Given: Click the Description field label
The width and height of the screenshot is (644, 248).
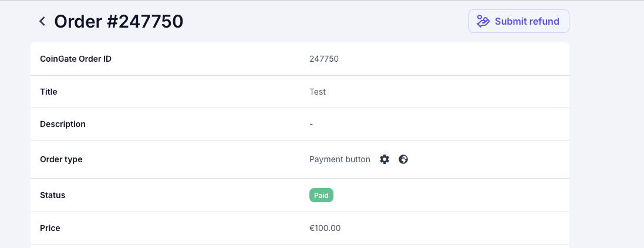Looking at the screenshot, I should tap(63, 124).
